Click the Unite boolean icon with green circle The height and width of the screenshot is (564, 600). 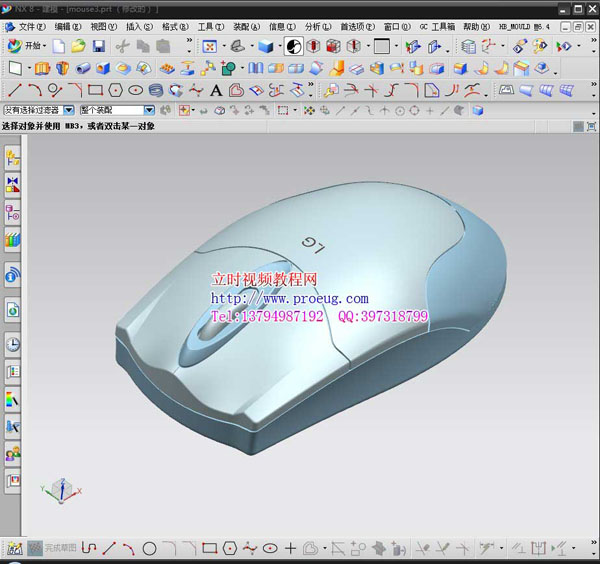click(228, 68)
